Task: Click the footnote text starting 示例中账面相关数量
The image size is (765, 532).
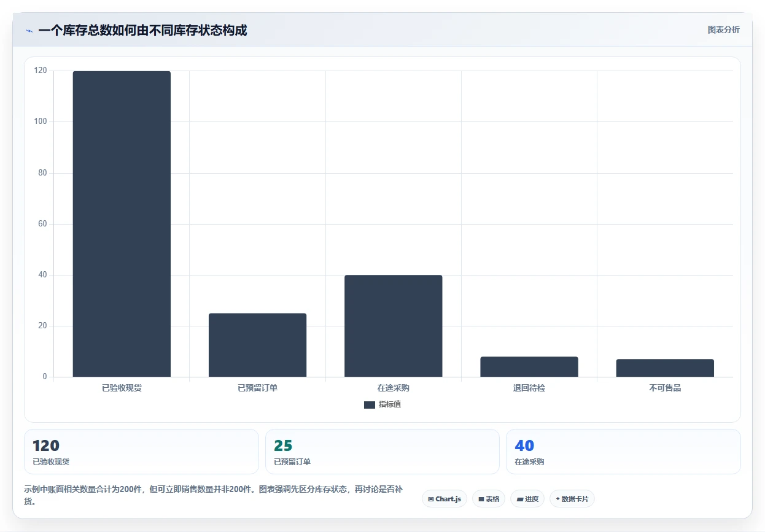Action: (x=213, y=495)
